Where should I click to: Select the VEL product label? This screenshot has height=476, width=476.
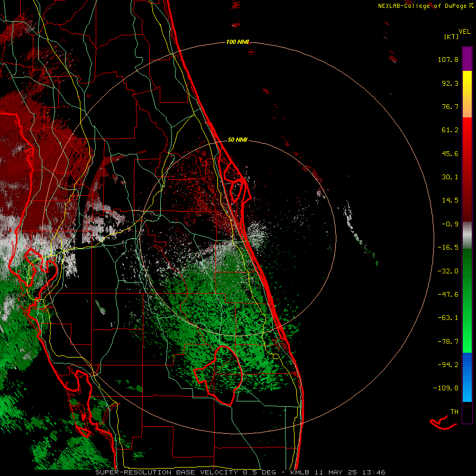(464, 32)
